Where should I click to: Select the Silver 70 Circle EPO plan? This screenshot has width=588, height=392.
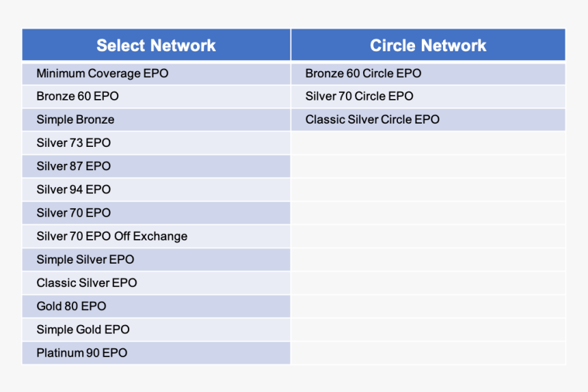[x=428, y=96]
